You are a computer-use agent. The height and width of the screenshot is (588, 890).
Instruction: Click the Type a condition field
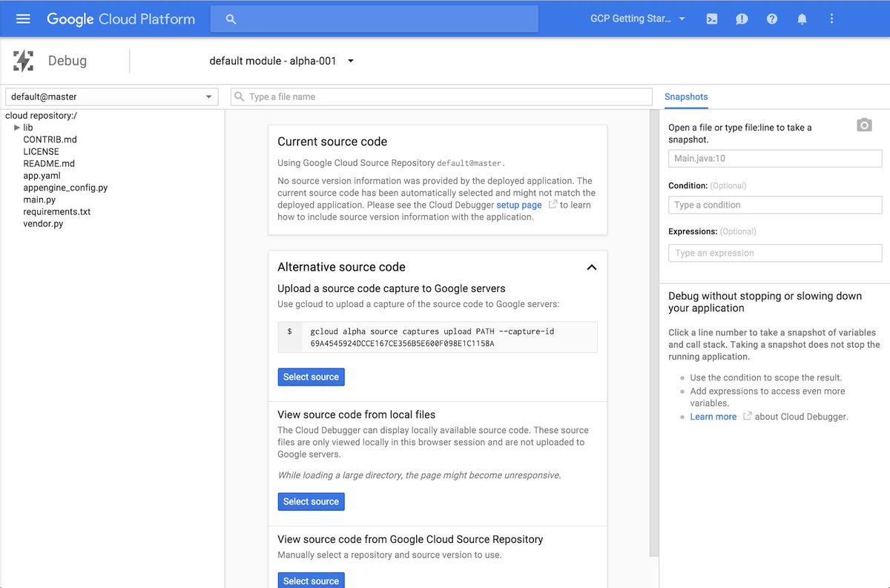(775, 205)
